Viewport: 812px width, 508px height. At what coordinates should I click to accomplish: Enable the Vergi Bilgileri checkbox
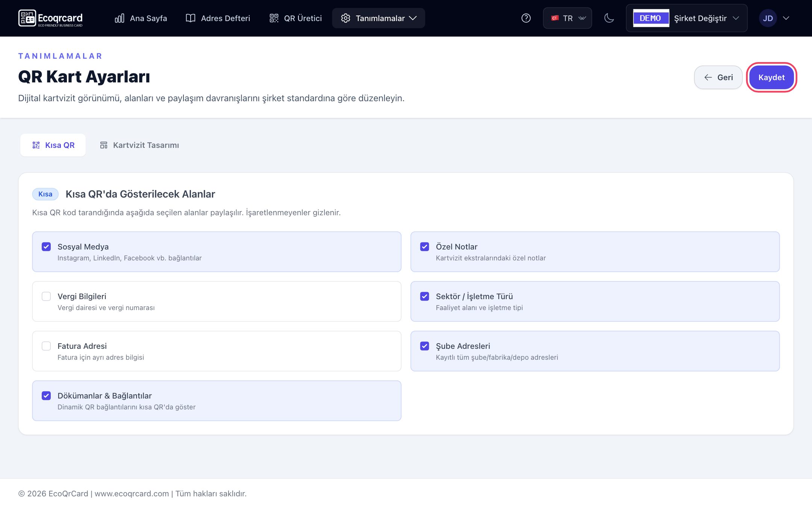click(x=46, y=297)
